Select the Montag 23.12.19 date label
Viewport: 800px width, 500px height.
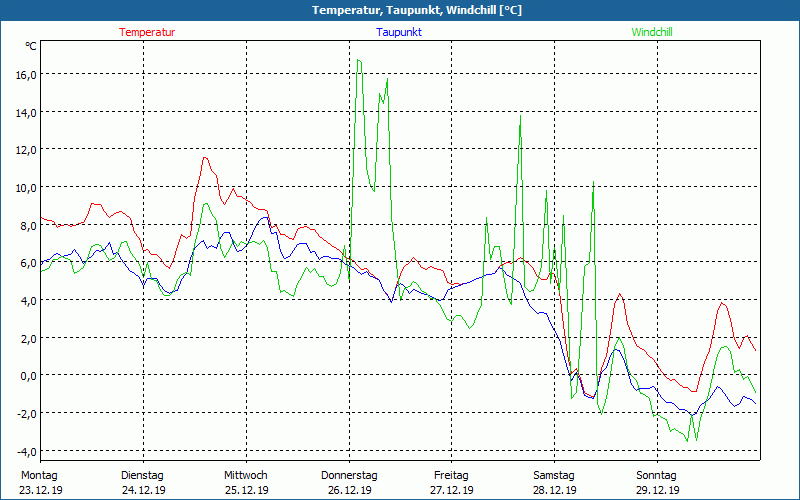point(40,482)
